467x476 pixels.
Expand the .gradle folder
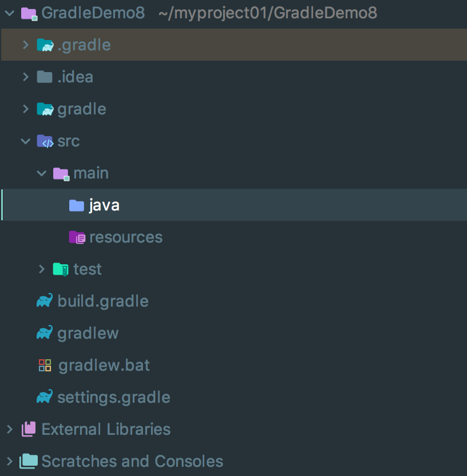coord(25,45)
